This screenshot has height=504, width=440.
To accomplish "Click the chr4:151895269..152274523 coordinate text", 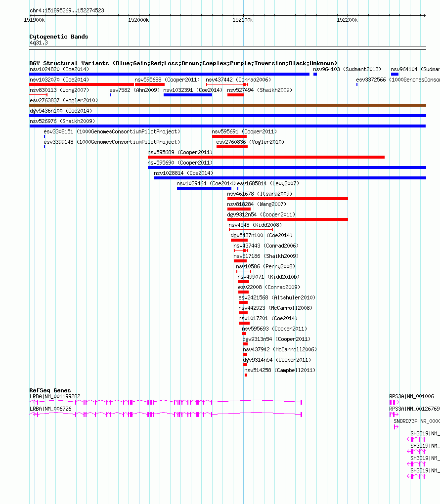I will [67, 10].
